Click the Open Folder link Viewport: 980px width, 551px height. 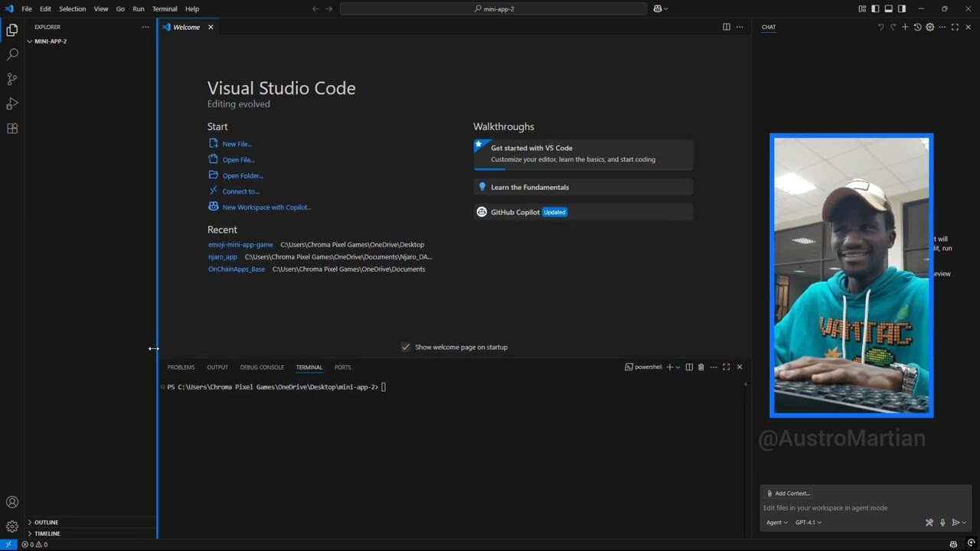pos(242,175)
